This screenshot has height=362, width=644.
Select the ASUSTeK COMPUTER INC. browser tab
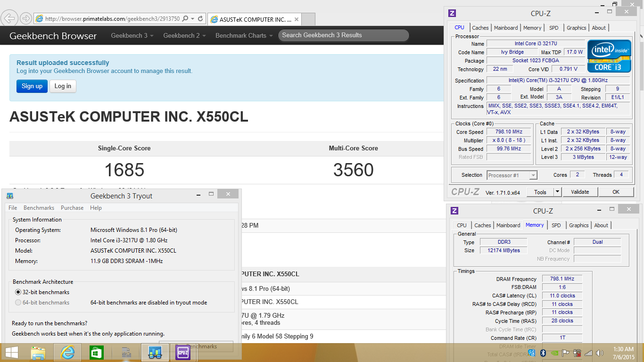255,19
